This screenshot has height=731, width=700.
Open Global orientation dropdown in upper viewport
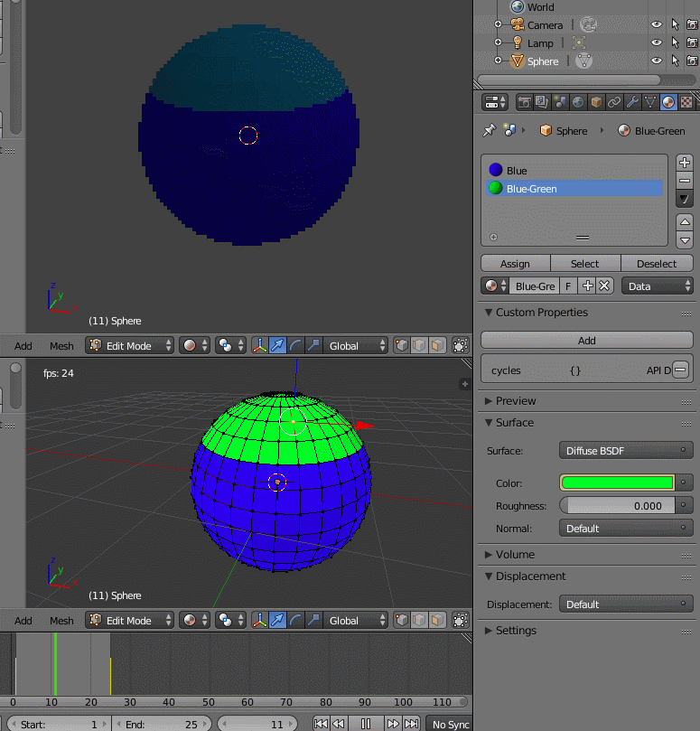pos(356,345)
